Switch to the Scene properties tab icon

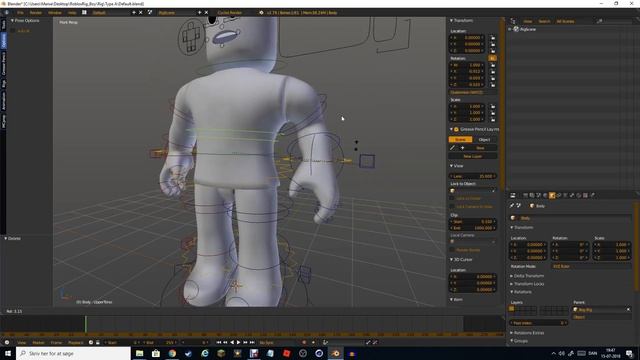[x=539, y=196]
